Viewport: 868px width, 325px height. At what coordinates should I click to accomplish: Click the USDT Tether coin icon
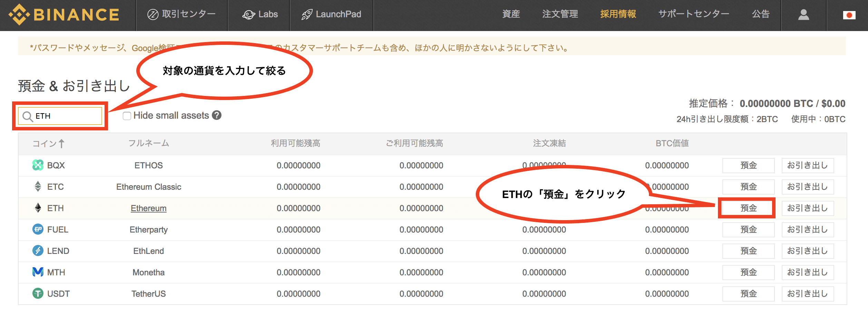click(38, 294)
